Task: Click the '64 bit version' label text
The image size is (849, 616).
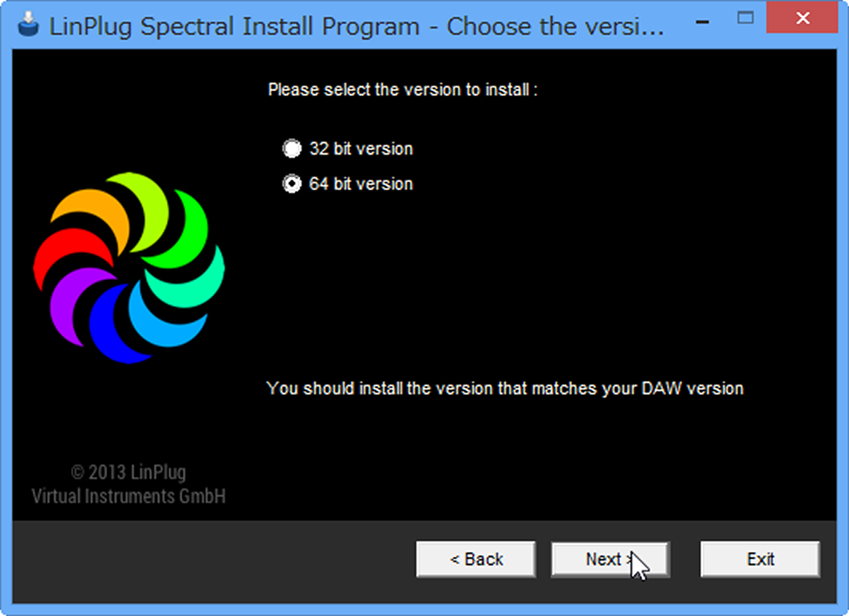Action: pyautogui.click(x=361, y=184)
